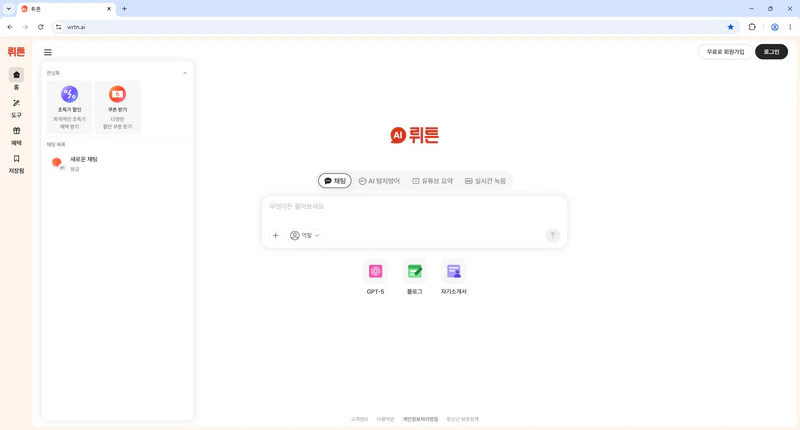Toggle the hamburger menu panel

coord(48,52)
